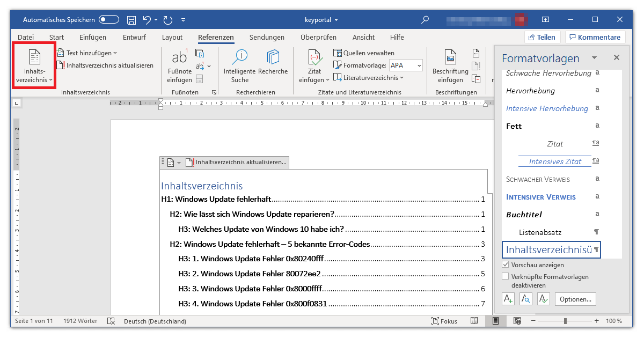Image resolution: width=644 pixels, height=338 pixels.
Task: Click the tab selector at ruler corner
Action: [x=16, y=102]
